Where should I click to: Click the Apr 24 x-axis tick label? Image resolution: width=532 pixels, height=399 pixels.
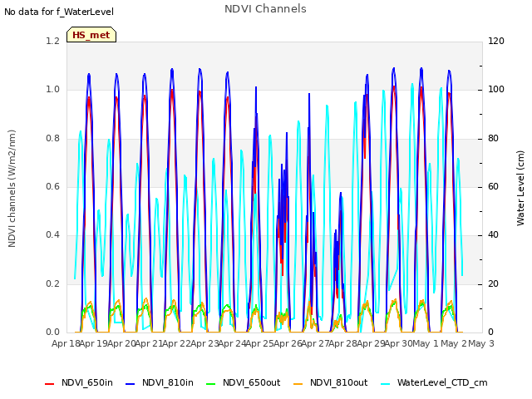pyautogui.click(x=232, y=343)
